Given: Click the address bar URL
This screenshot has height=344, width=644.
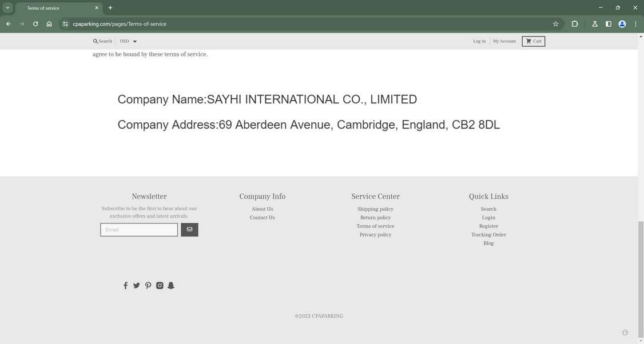Looking at the screenshot, I should [120, 24].
